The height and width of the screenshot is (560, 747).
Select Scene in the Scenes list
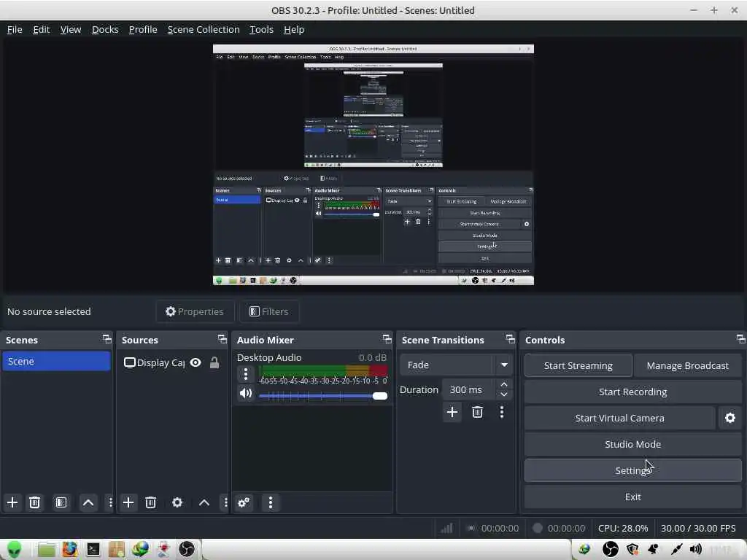click(x=56, y=361)
